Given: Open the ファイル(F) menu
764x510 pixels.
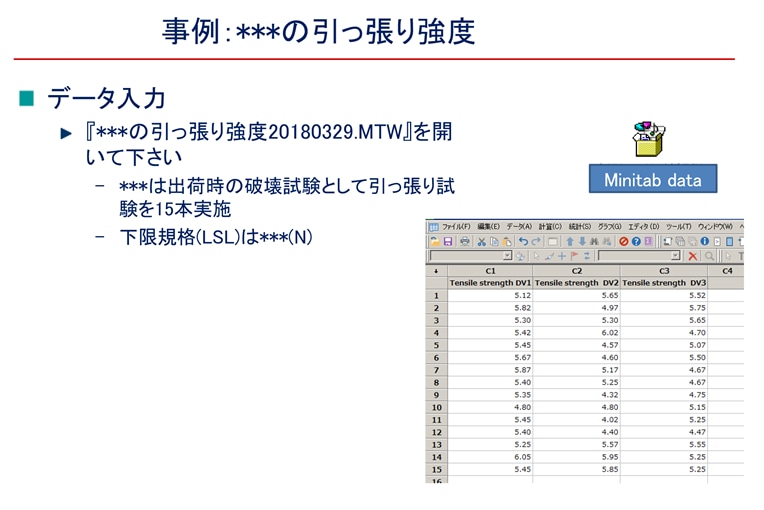Looking at the screenshot, I should tap(456, 227).
